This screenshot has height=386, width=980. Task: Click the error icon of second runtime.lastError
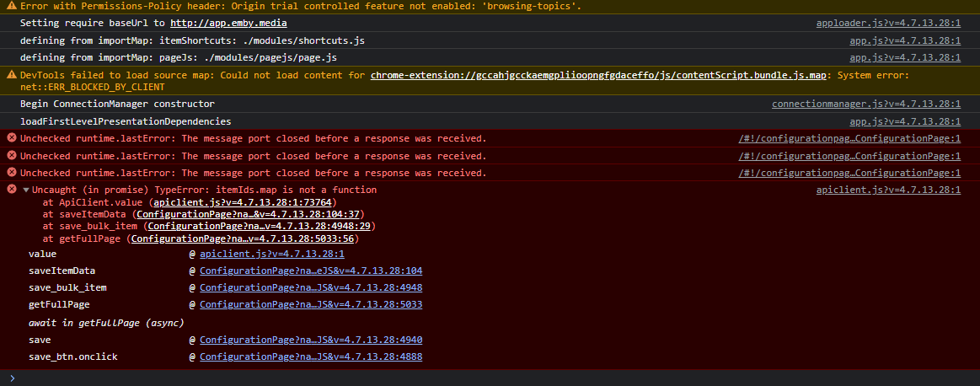pos(11,155)
